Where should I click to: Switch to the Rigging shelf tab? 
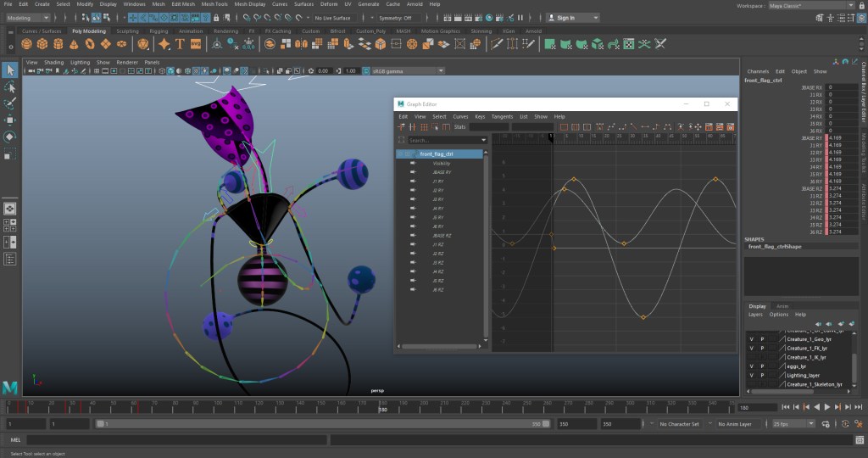tap(159, 31)
